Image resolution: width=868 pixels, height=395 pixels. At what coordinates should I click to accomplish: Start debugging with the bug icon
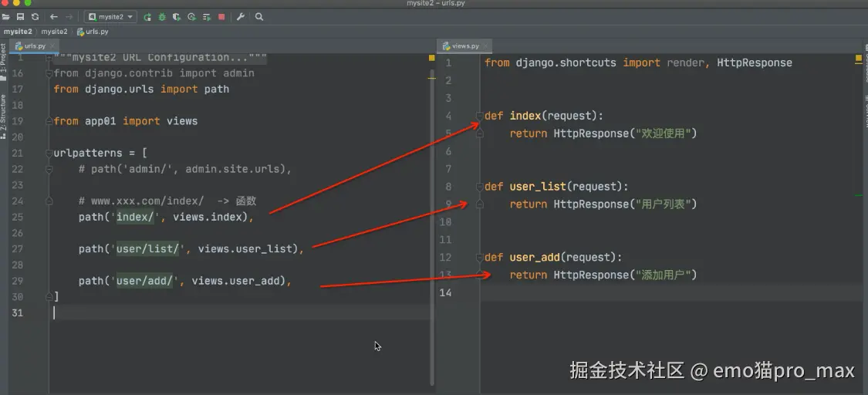tap(162, 17)
